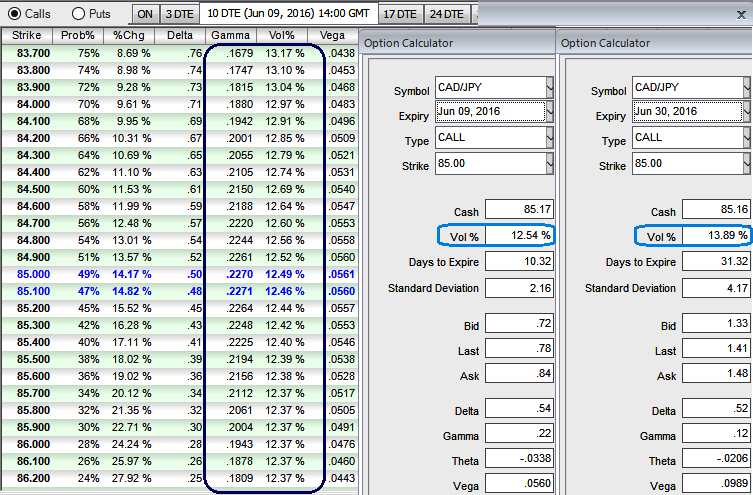The width and height of the screenshot is (753, 495).
Task: Open the Type dropdown in the Jun 09 calculator
Action: pos(550,137)
